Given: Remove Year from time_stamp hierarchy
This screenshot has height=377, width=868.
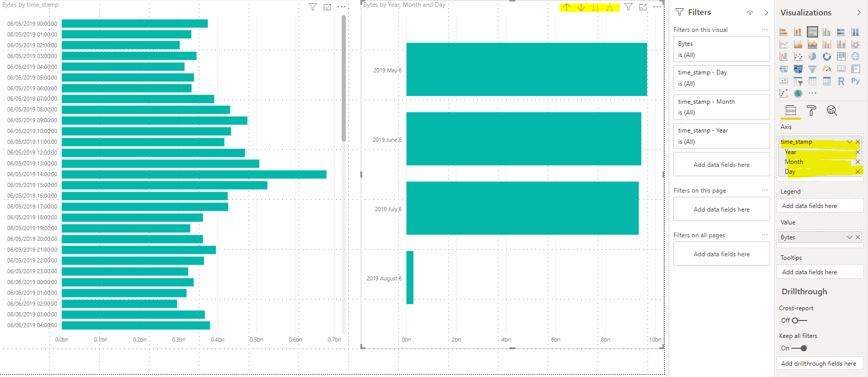Looking at the screenshot, I should tap(858, 152).
